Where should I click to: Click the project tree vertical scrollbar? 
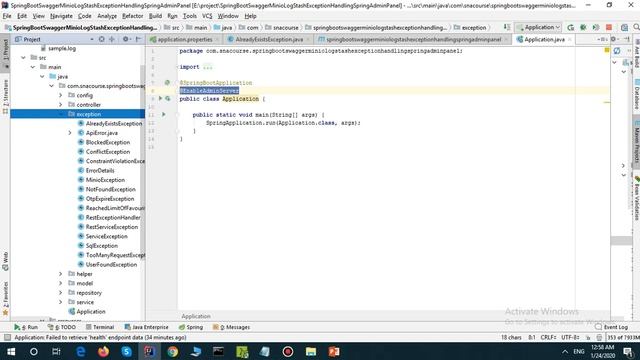(x=142, y=161)
